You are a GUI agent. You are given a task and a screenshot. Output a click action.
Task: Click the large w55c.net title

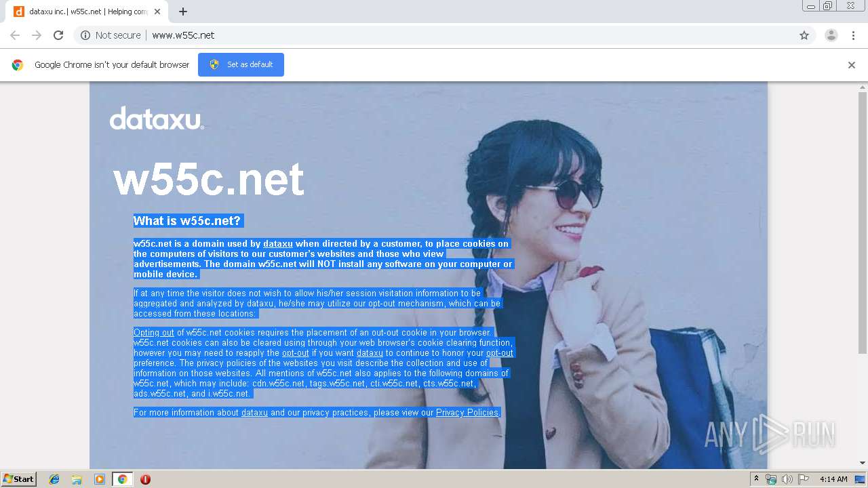point(209,179)
